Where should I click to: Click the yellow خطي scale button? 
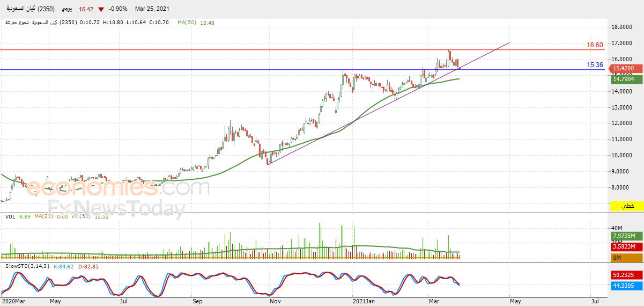(627, 206)
